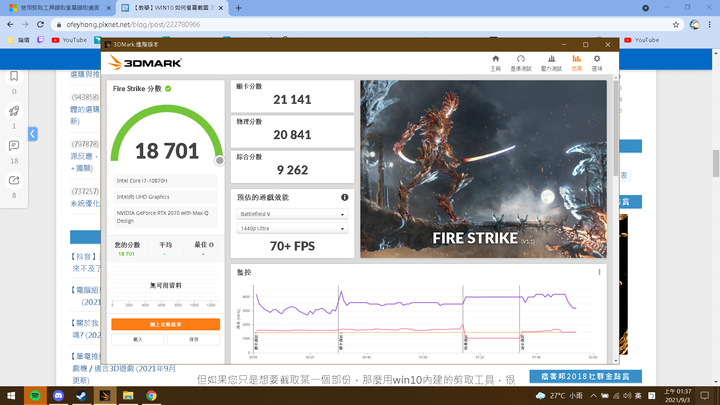Collapse the blog sidebar with the blue chevron
The image size is (720, 405).
click(x=33, y=134)
